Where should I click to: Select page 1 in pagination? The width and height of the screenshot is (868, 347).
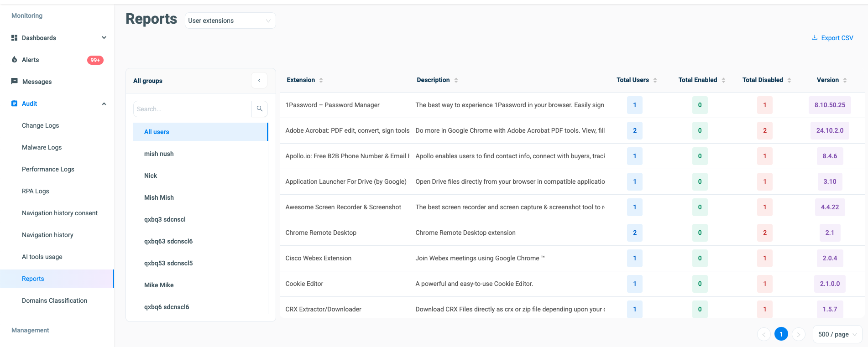click(x=781, y=334)
